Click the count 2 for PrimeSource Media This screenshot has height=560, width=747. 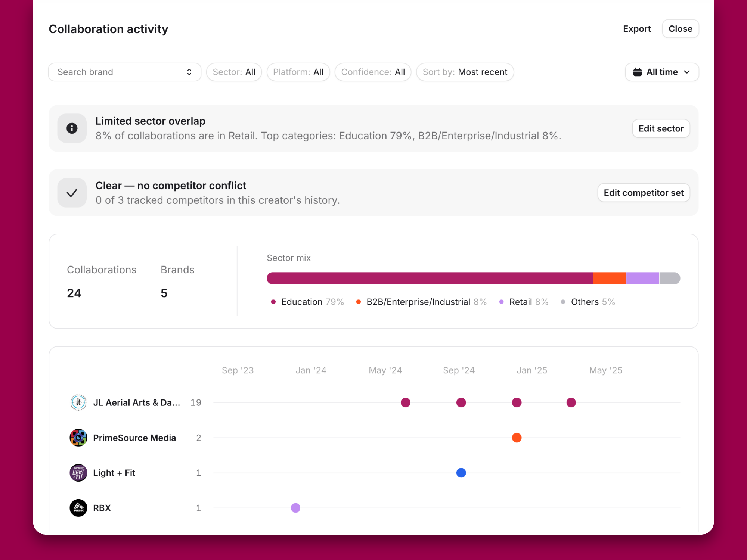(199, 438)
